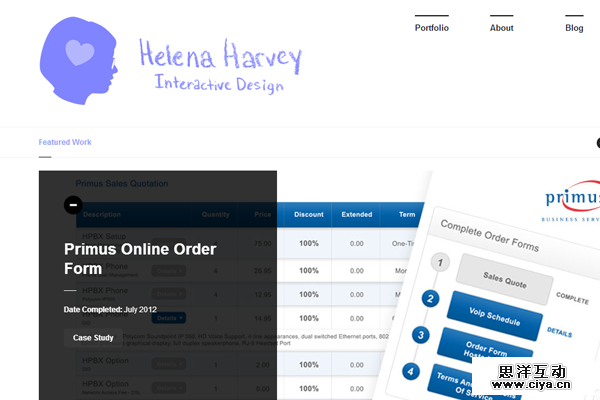Click the step 2 circle
The image size is (600, 400).
point(430,299)
